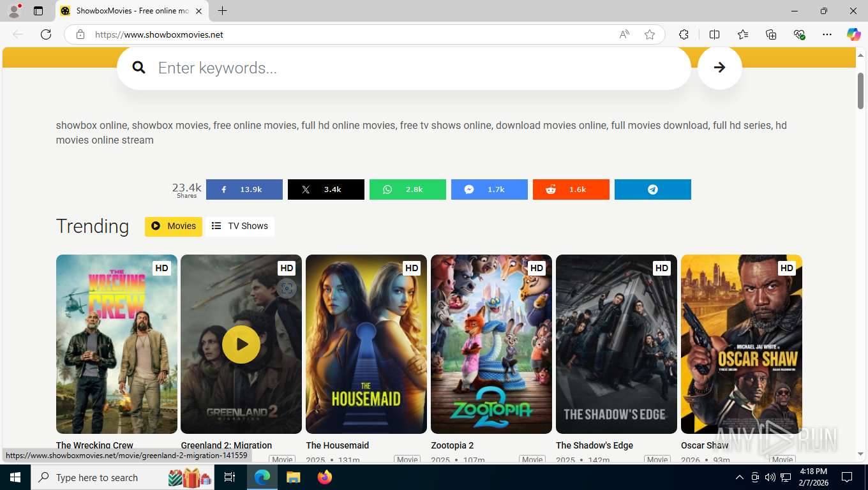The image size is (868, 490).
Task: Share on X 3.4k button
Action: click(x=325, y=189)
